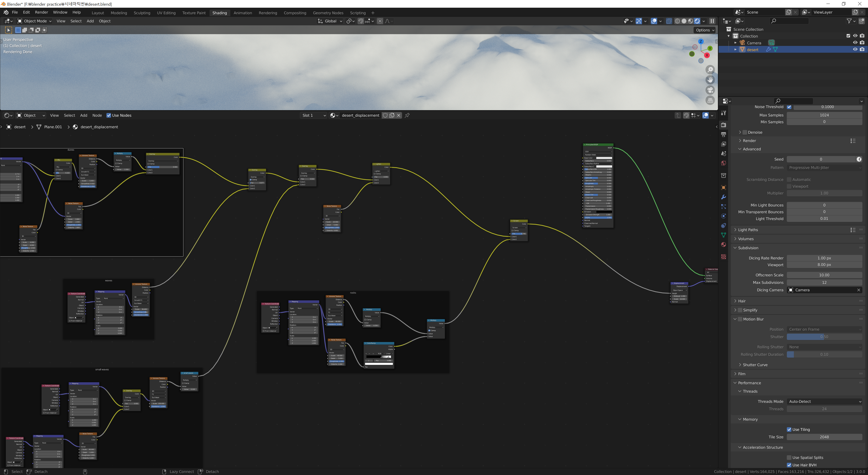Image resolution: width=868 pixels, height=475 pixels.
Task: Open the Slot 1 dropdown
Action: pyautogui.click(x=313, y=115)
